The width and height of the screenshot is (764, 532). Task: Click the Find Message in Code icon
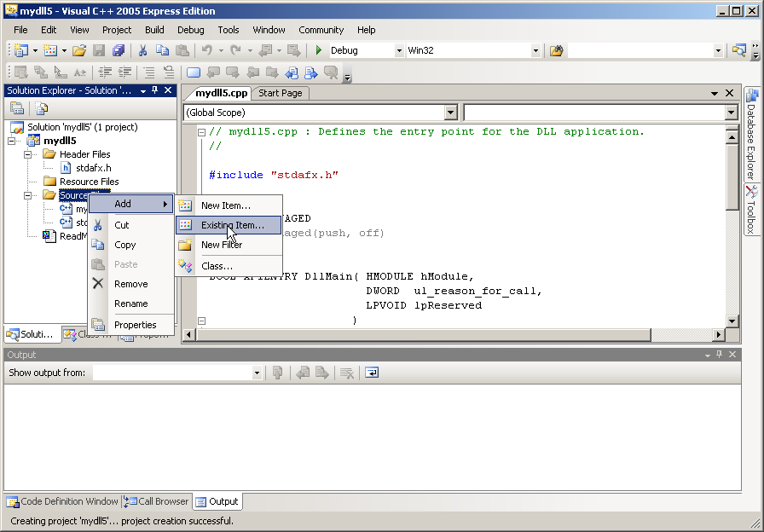(x=278, y=373)
